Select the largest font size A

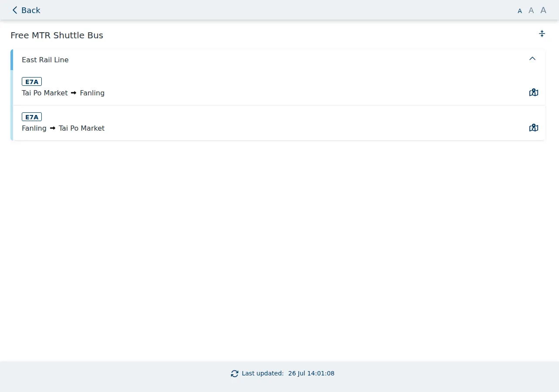543,10
